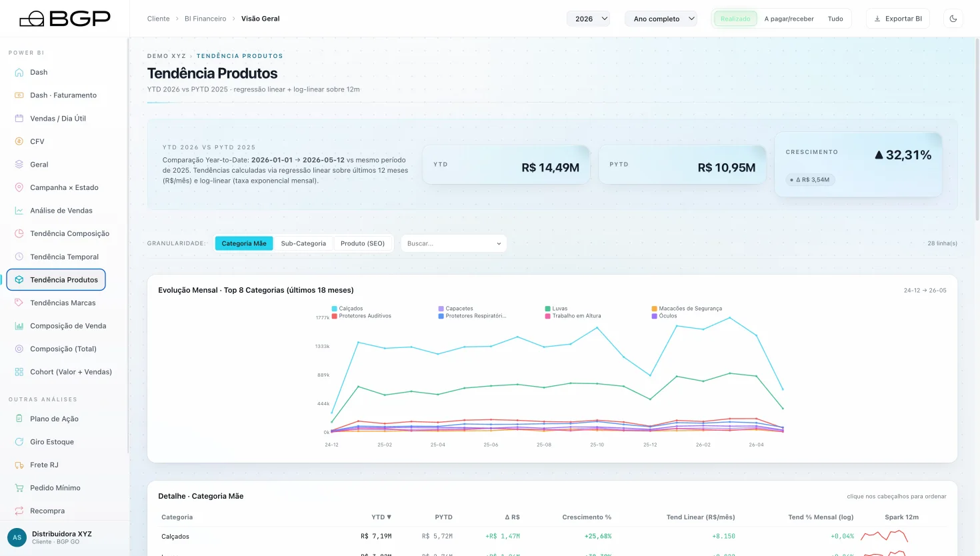The height and width of the screenshot is (556, 980).
Task: Open the Buscar search dropdown
Action: 453,243
